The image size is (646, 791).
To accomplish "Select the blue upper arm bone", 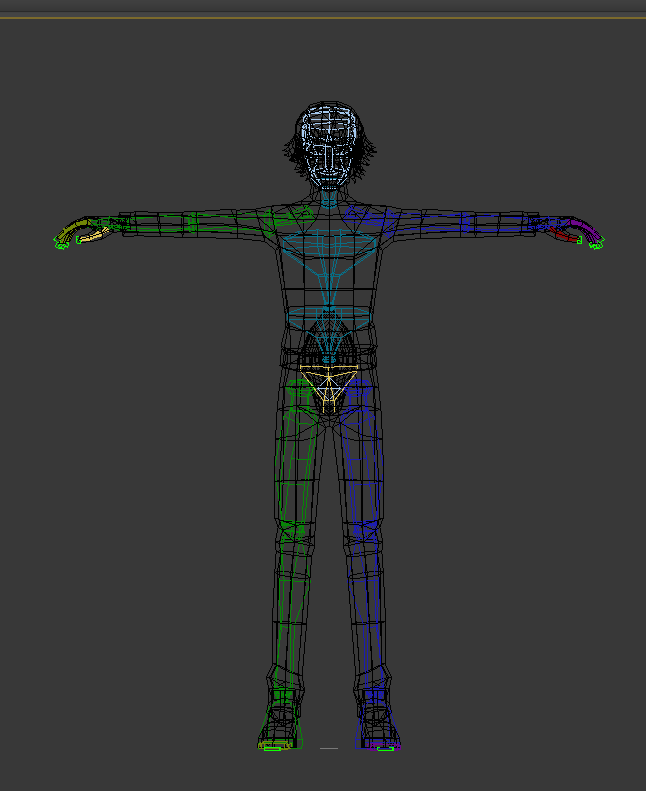I will (x=429, y=223).
